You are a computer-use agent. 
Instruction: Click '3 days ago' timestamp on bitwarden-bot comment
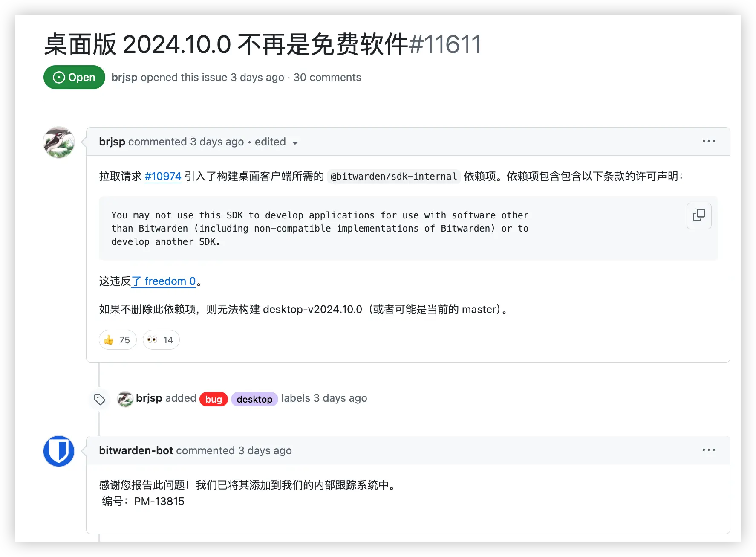265,450
